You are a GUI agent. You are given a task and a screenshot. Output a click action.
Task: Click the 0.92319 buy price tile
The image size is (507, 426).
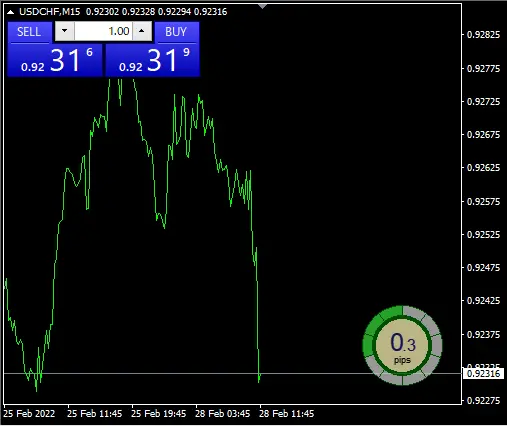click(x=153, y=60)
